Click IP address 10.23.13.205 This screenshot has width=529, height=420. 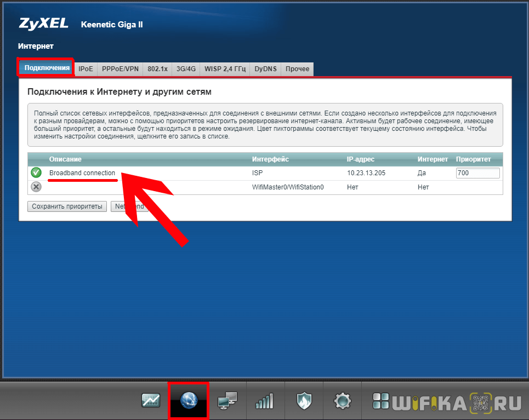pos(366,173)
